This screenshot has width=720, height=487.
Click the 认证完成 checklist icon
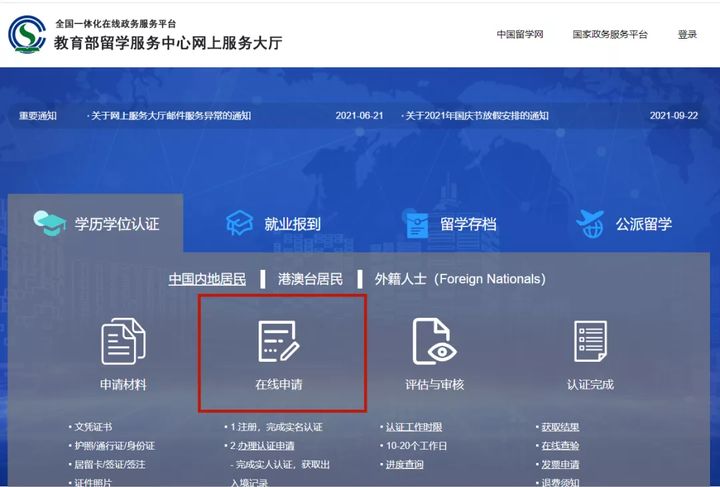coord(591,341)
